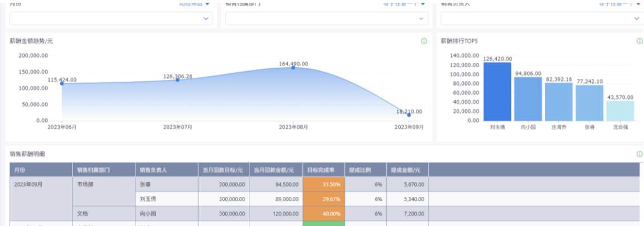Open the 销售归属部门 filter dropdown box
The width and height of the screenshot is (644, 226).
326,18
